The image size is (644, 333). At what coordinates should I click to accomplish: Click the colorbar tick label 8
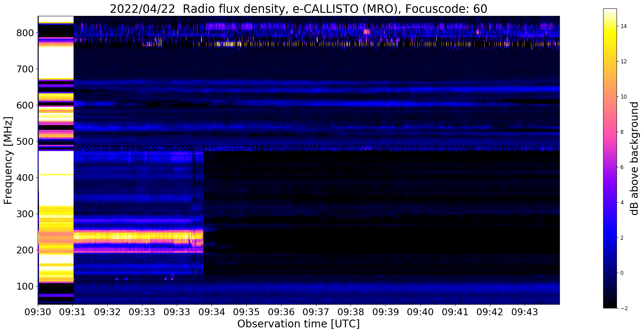click(622, 132)
